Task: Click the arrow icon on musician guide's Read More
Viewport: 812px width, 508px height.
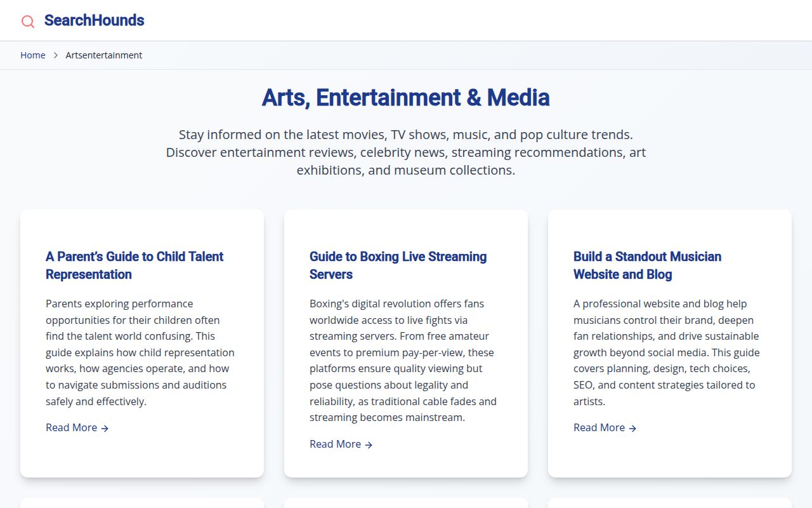Action: [633, 428]
